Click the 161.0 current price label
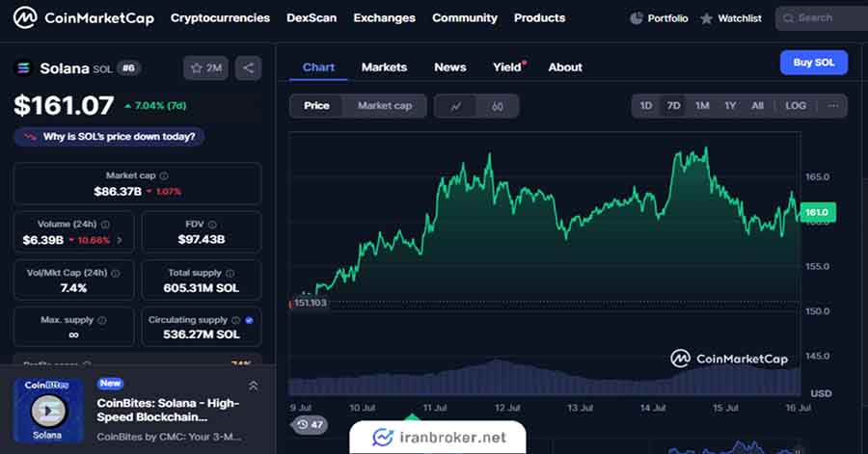The image size is (868, 454). pos(817,212)
